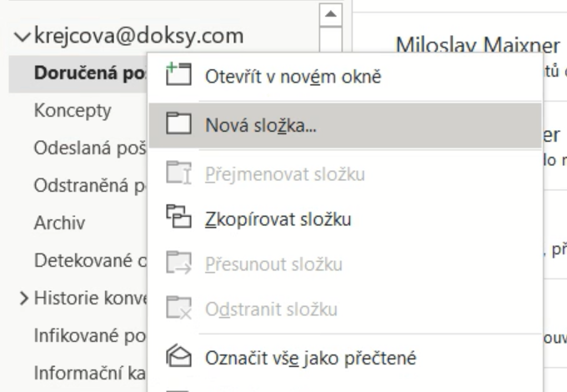Click the Odstranit složku icon
Image resolution: width=567 pixels, height=392 pixels.
(x=177, y=312)
